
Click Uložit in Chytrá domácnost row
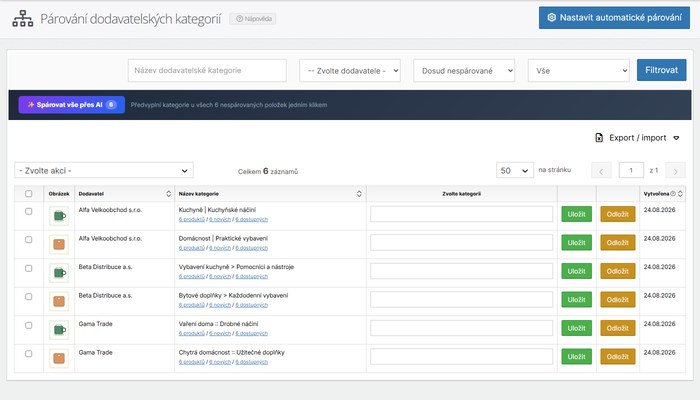[576, 357]
